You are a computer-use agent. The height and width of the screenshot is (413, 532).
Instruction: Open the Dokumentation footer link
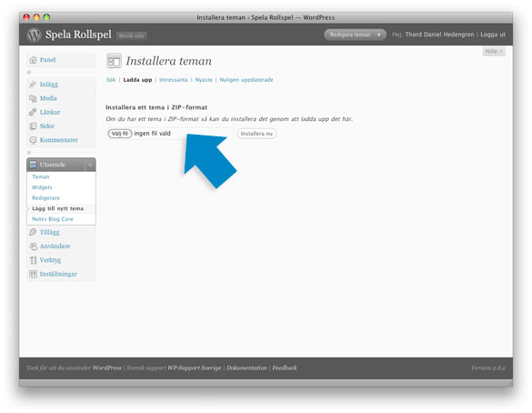(246, 368)
